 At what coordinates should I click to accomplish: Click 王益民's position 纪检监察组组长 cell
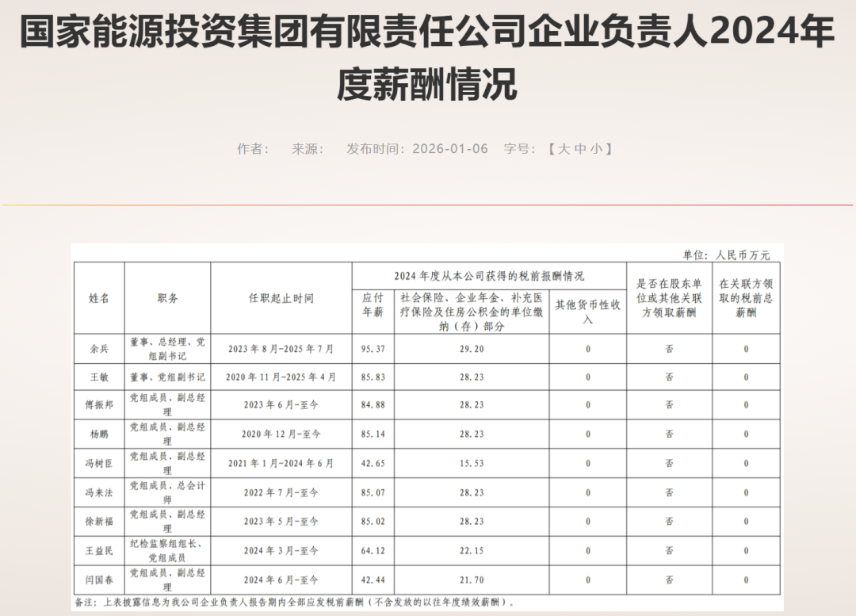pyautogui.click(x=167, y=550)
